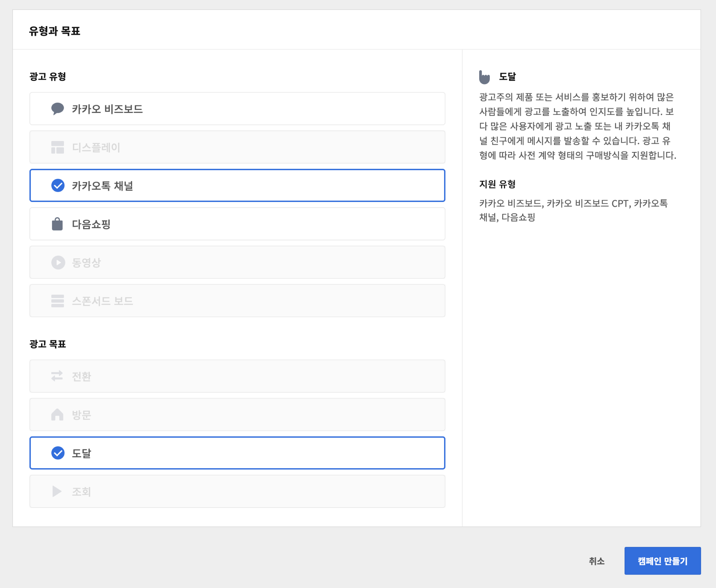Click the speech bubble icon for 카카오 비즈보드
The width and height of the screenshot is (716, 588).
pyautogui.click(x=57, y=109)
